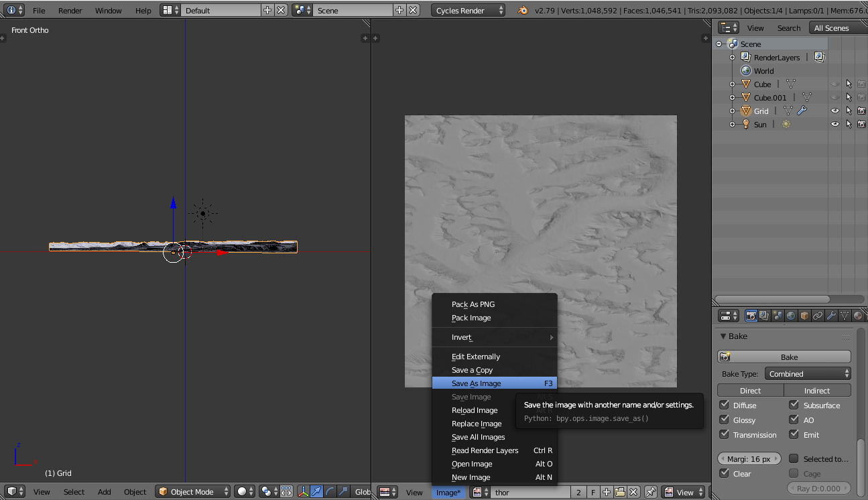Choose Save a Copy menu entry
The width and height of the screenshot is (868, 500).
[x=495, y=370]
